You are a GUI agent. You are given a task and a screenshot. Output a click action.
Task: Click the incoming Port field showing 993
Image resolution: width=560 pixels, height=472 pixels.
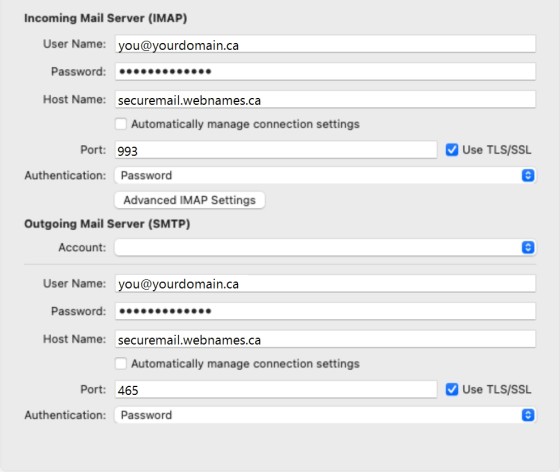click(276, 150)
